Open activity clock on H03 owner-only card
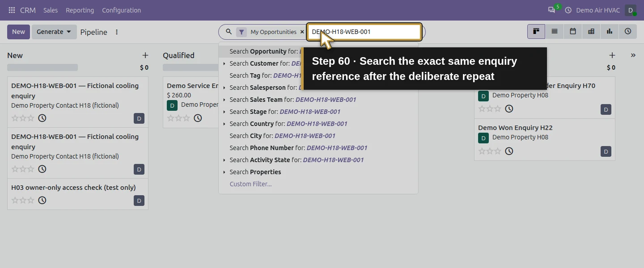The height and width of the screenshot is (268, 644). [42, 200]
